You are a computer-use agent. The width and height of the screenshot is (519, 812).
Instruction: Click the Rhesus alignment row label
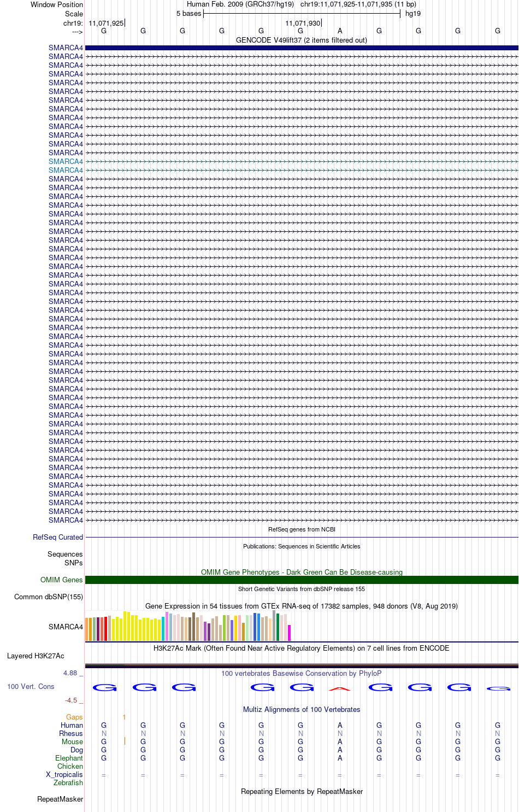point(71,733)
